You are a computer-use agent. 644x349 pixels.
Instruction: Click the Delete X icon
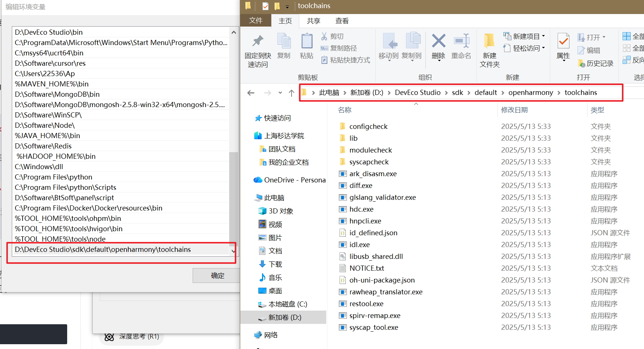[x=438, y=41]
